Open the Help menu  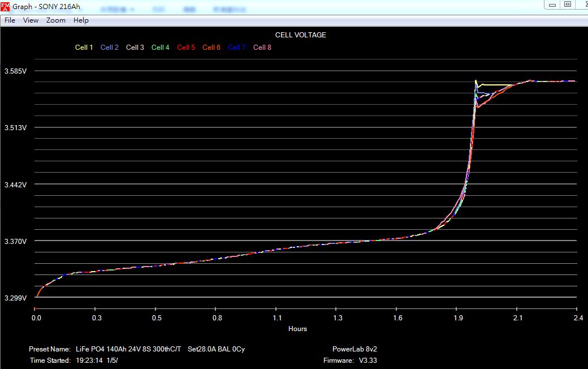(81, 20)
